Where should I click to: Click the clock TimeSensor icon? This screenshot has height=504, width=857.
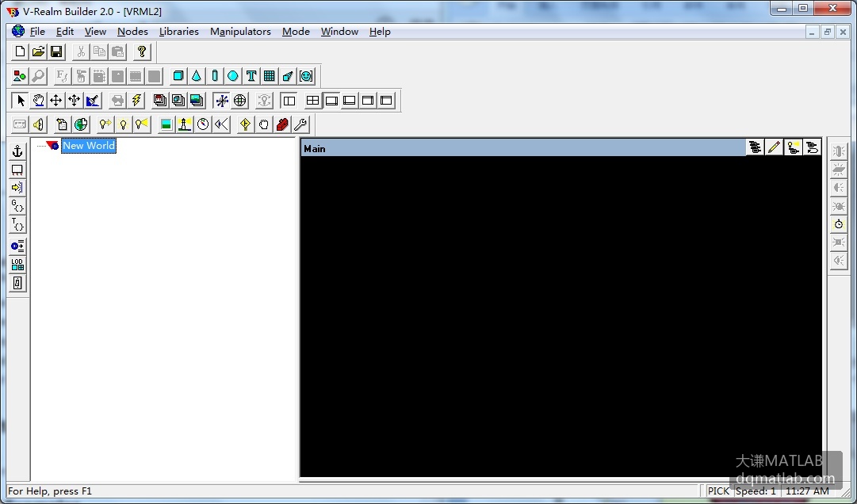click(x=203, y=124)
